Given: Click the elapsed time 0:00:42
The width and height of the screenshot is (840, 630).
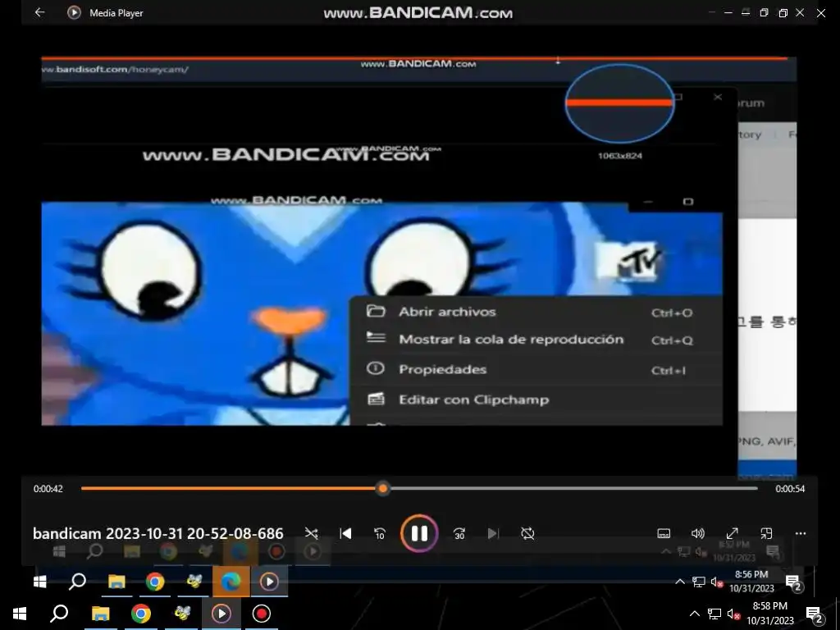Looking at the screenshot, I should click(48, 489).
